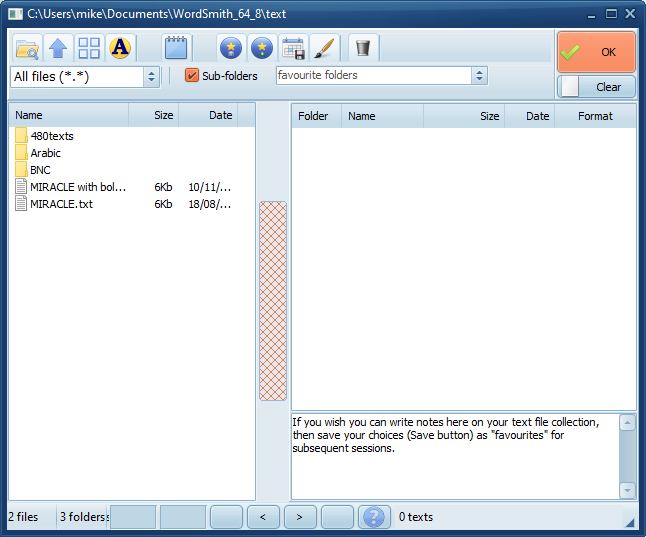Click the yellow letter A icon
646x537 pixels.
point(120,48)
